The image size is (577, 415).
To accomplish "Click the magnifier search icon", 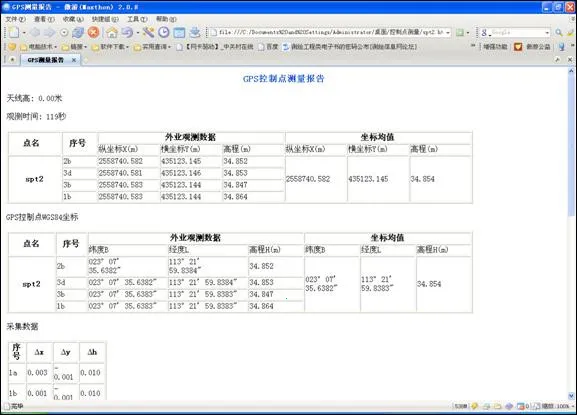I will (559, 33).
